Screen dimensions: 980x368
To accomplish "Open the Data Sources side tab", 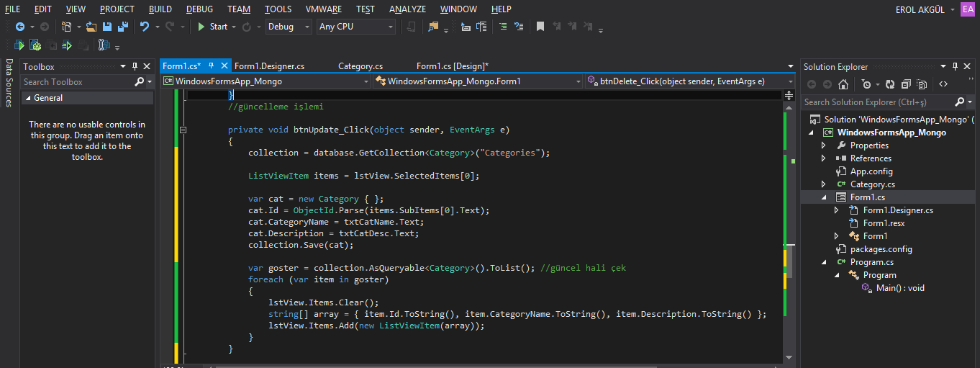I will click(9, 84).
